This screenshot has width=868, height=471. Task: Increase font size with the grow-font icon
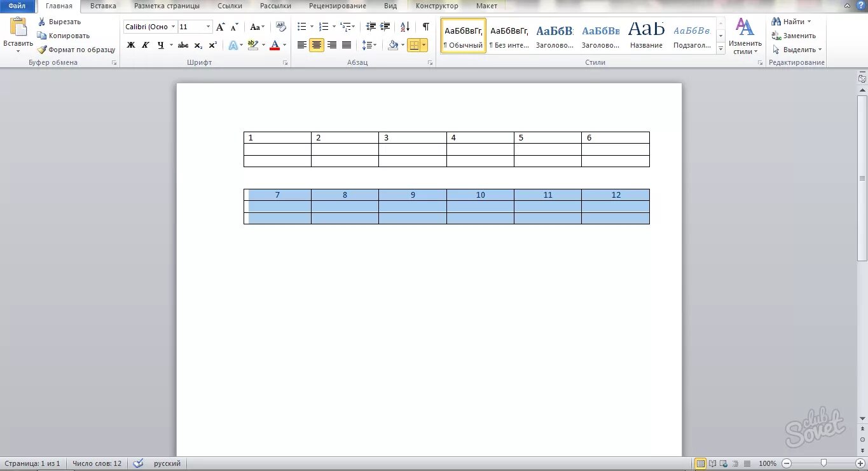221,27
